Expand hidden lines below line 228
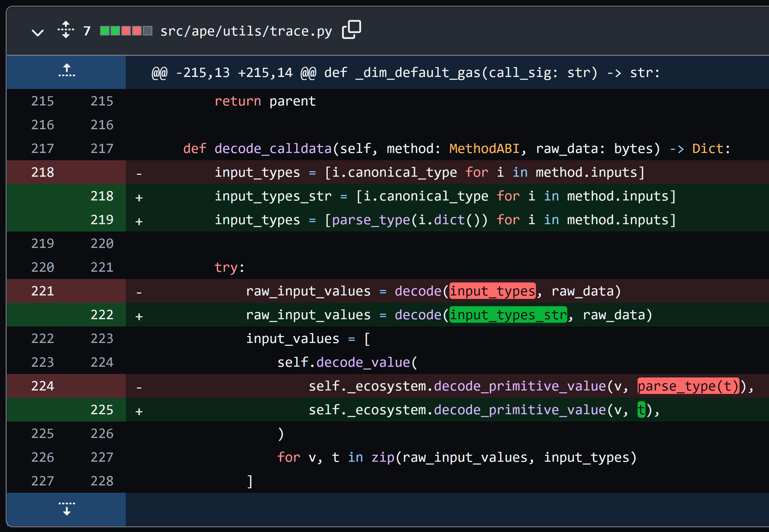Viewport: 769px width, 532px height. coord(66,509)
